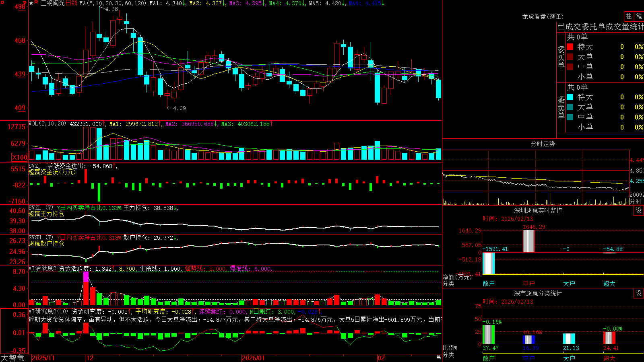Click the 日线 period label in the chart header

tap(71, 3)
